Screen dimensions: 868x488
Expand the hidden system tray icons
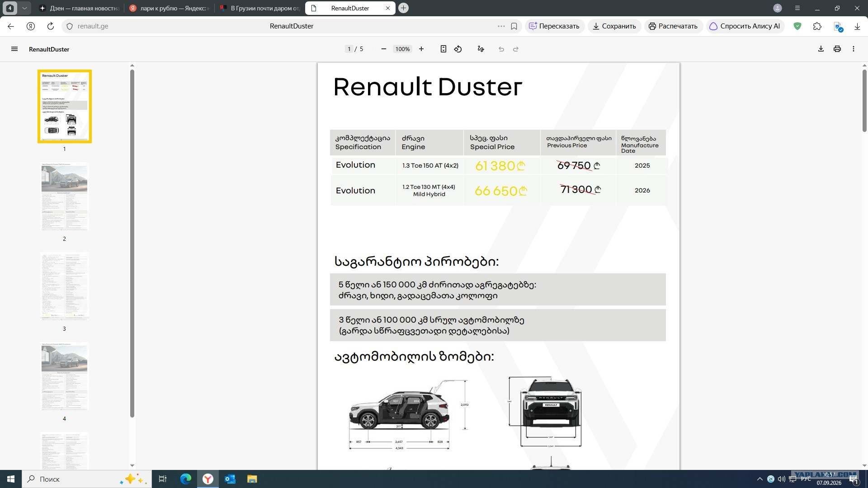[759, 479]
